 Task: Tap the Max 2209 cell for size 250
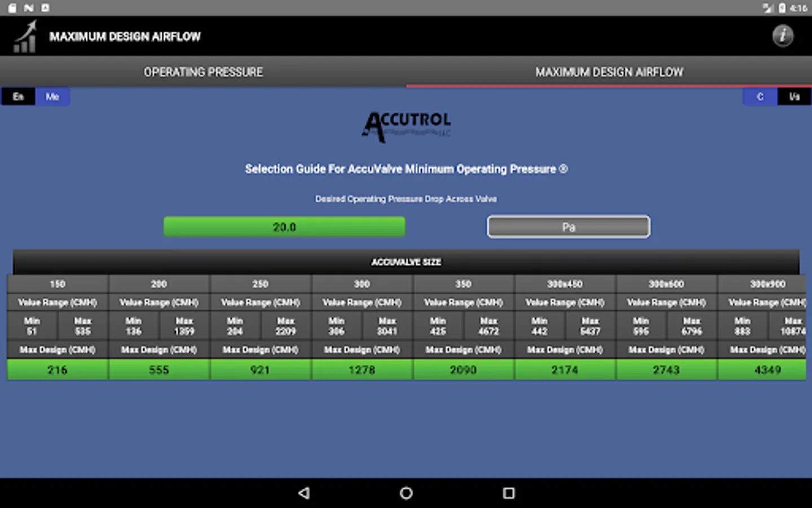pos(286,326)
